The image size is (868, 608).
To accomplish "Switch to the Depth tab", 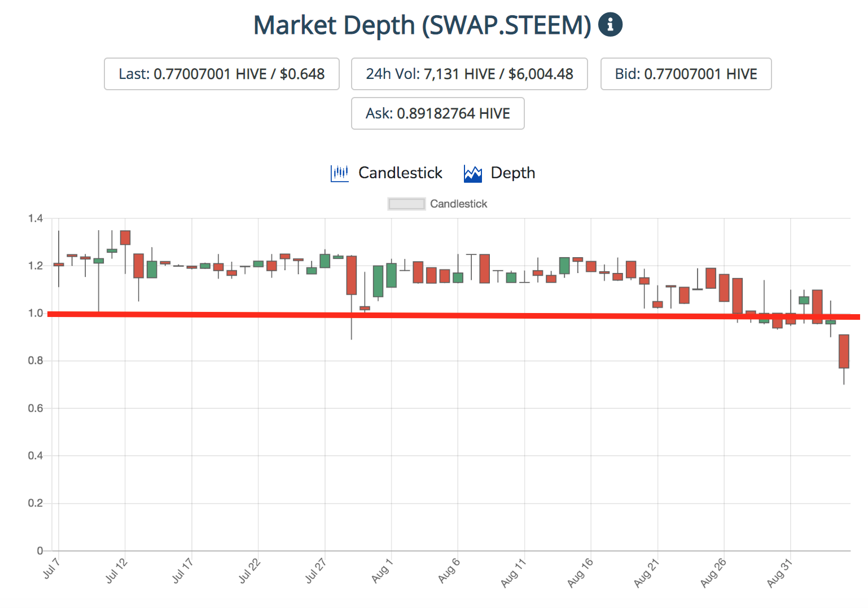I will [x=512, y=173].
